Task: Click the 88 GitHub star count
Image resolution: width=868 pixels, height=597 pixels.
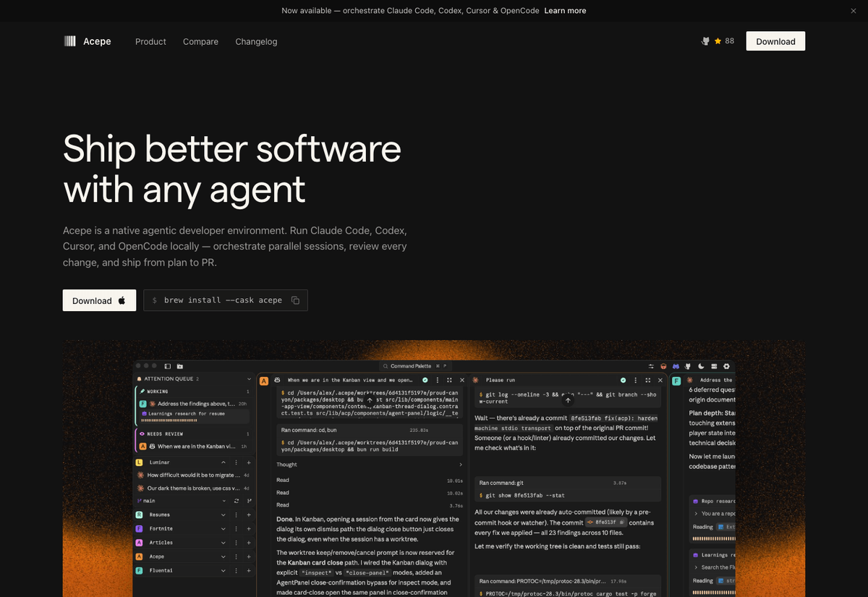Action: (729, 41)
